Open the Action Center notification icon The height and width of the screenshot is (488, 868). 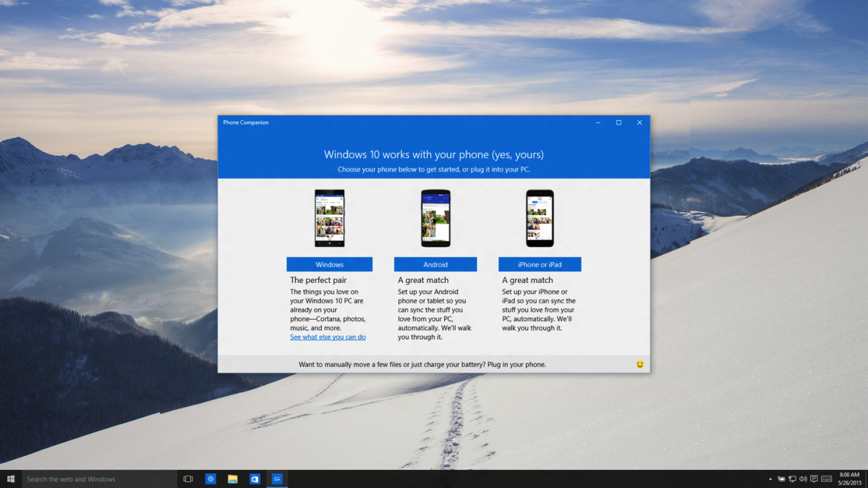tap(814, 479)
